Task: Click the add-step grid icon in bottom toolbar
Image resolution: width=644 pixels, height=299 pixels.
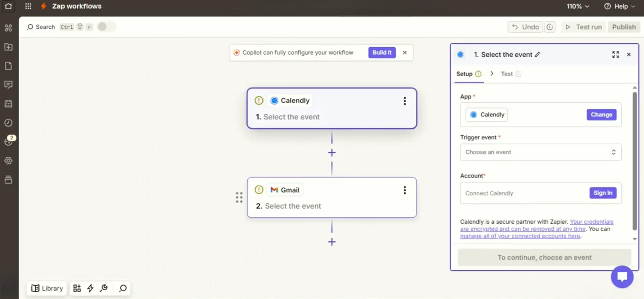Action: click(x=77, y=288)
